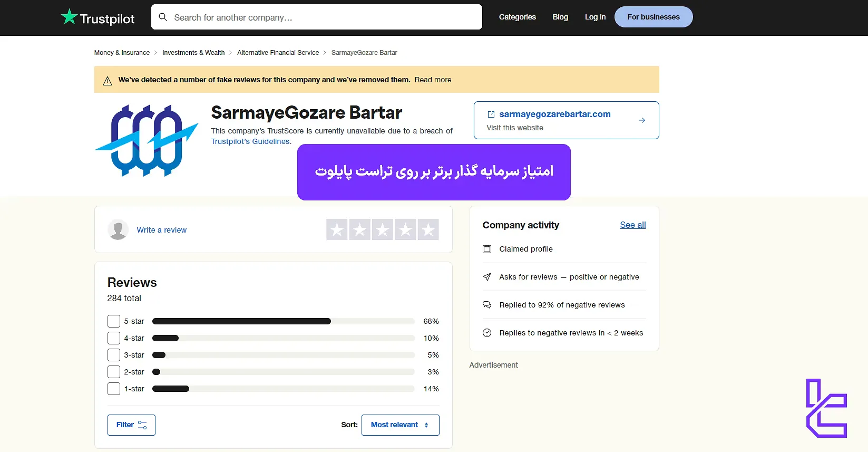Click the SarmayeGozare Bartar company title

click(307, 113)
